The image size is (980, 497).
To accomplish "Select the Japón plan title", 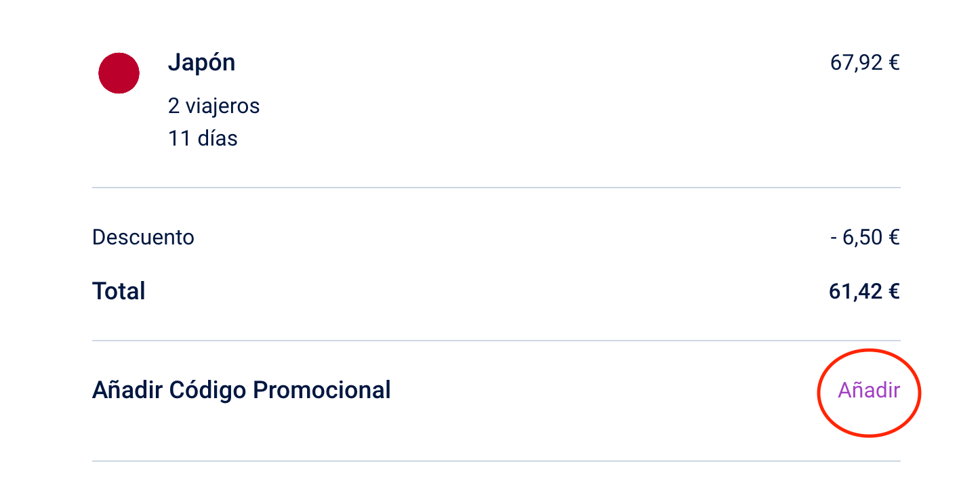I will 201,63.
